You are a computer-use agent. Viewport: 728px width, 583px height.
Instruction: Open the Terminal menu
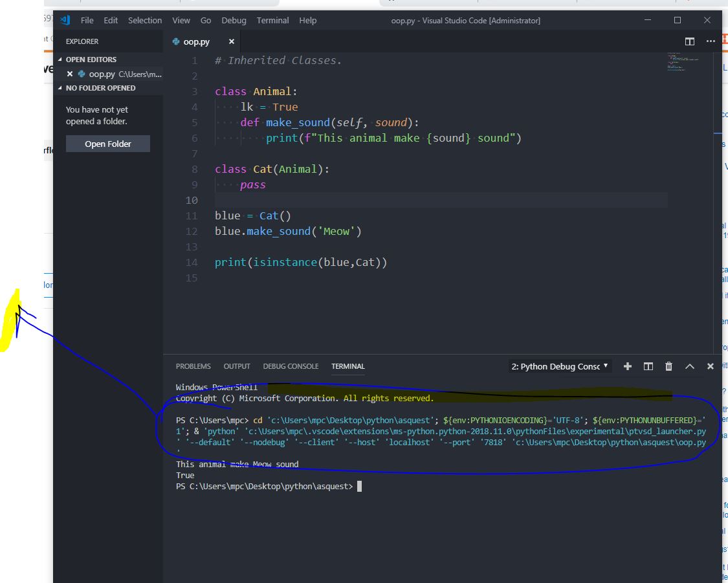click(x=272, y=20)
